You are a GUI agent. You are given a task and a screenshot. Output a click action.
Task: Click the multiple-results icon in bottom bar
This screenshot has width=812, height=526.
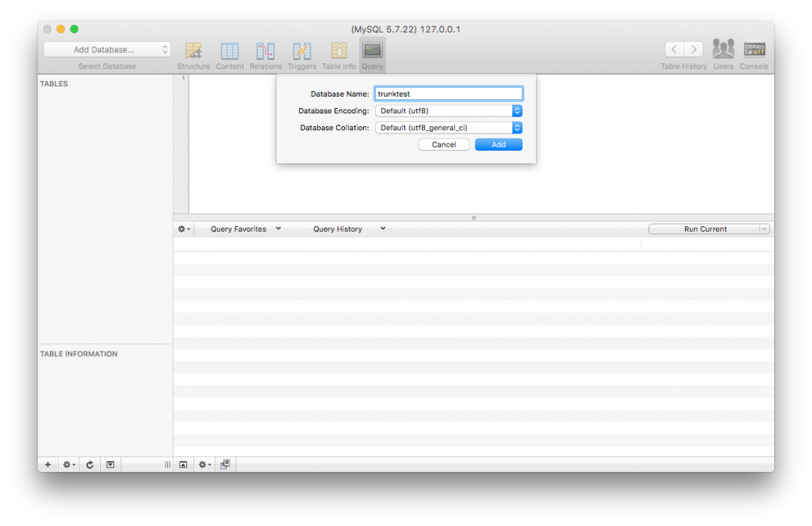[x=225, y=464]
